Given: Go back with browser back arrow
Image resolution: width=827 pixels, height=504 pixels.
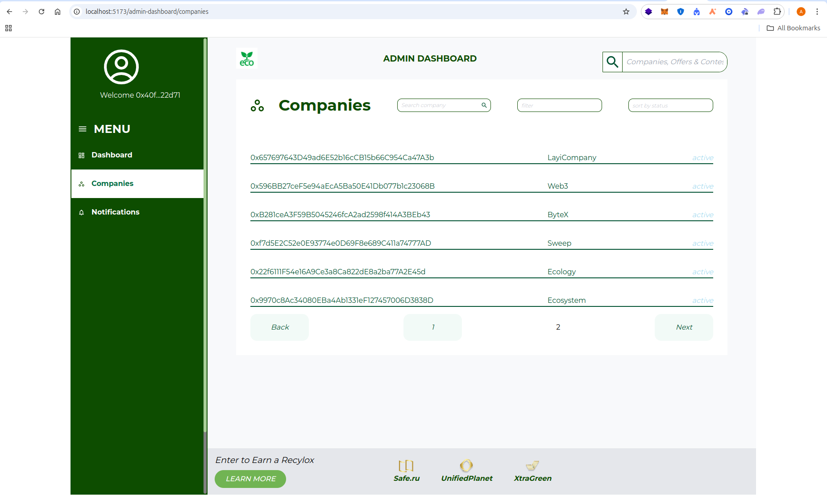Looking at the screenshot, I should click(x=9, y=12).
